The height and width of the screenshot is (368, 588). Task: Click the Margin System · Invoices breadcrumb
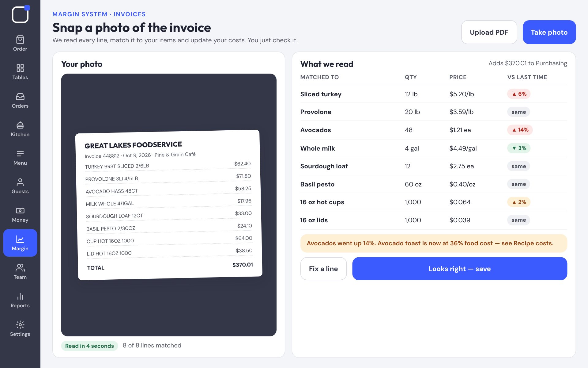[x=99, y=14]
